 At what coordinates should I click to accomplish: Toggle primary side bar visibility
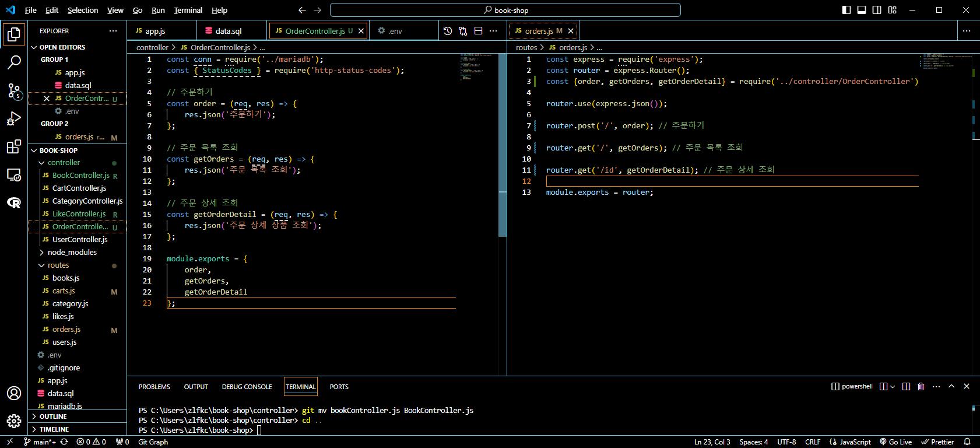(846, 10)
